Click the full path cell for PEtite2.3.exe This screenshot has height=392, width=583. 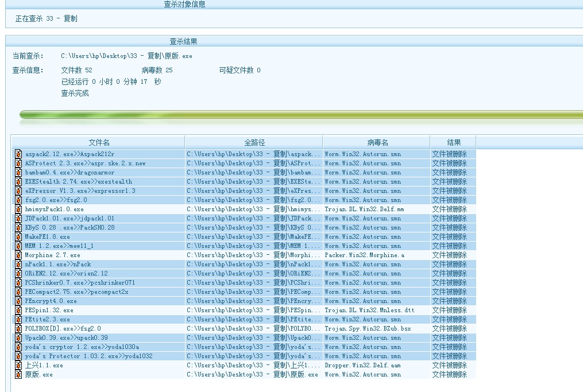pyautogui.click(x=253, y=319)
